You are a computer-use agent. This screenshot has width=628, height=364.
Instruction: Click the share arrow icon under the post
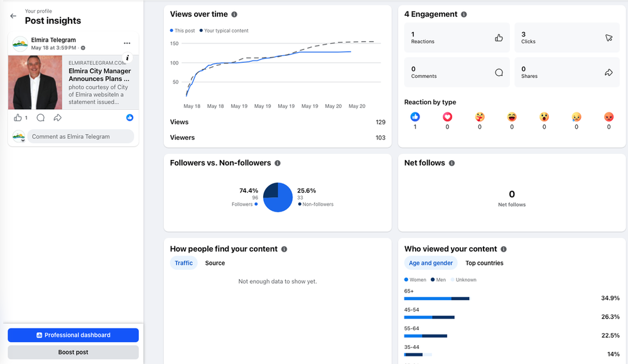(x=58, y=118)
